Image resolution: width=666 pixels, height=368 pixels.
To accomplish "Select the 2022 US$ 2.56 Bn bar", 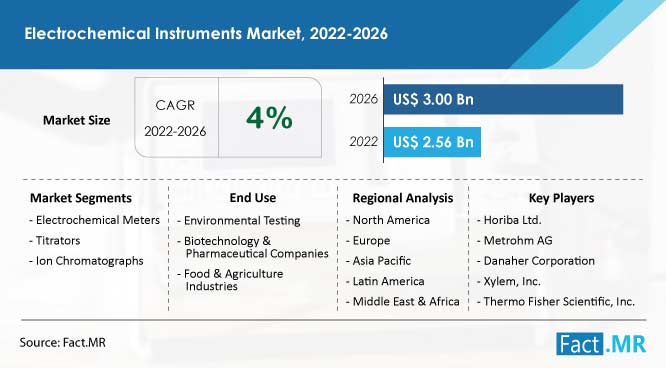I will (432, 142).
